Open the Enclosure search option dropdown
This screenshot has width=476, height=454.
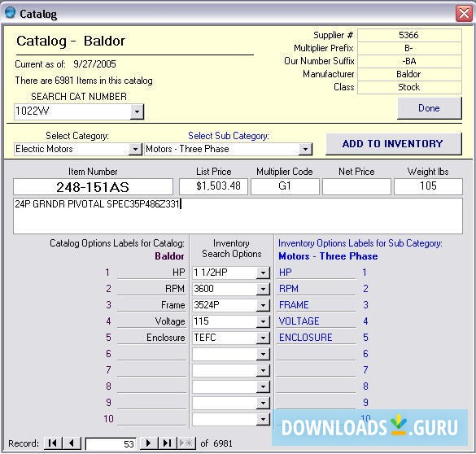tap(263, 338)
